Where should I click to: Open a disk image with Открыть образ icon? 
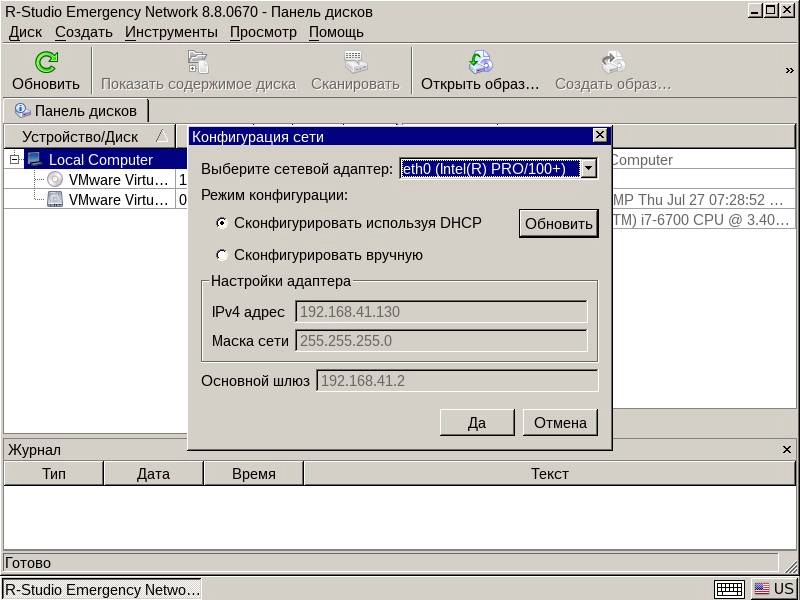480,62
